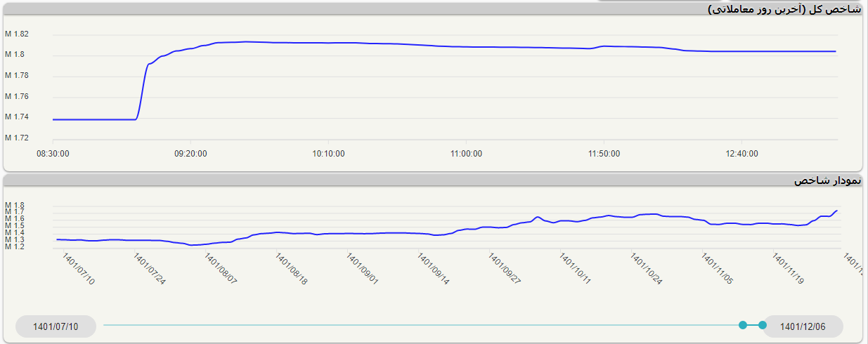Select the نمودار شاخص panel header

click(x=827, y=180)
